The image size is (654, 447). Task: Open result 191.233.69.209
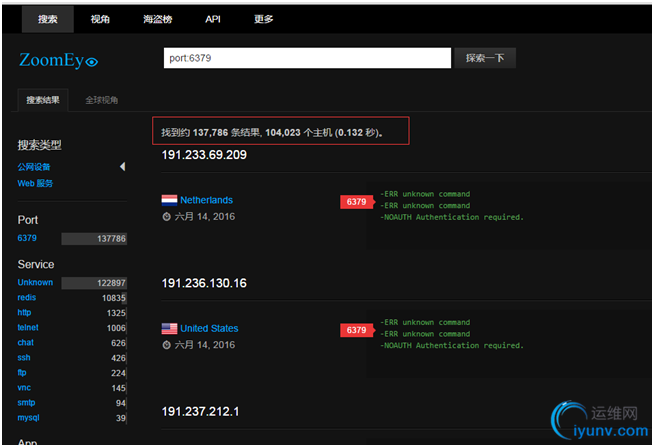pos(204,155)
